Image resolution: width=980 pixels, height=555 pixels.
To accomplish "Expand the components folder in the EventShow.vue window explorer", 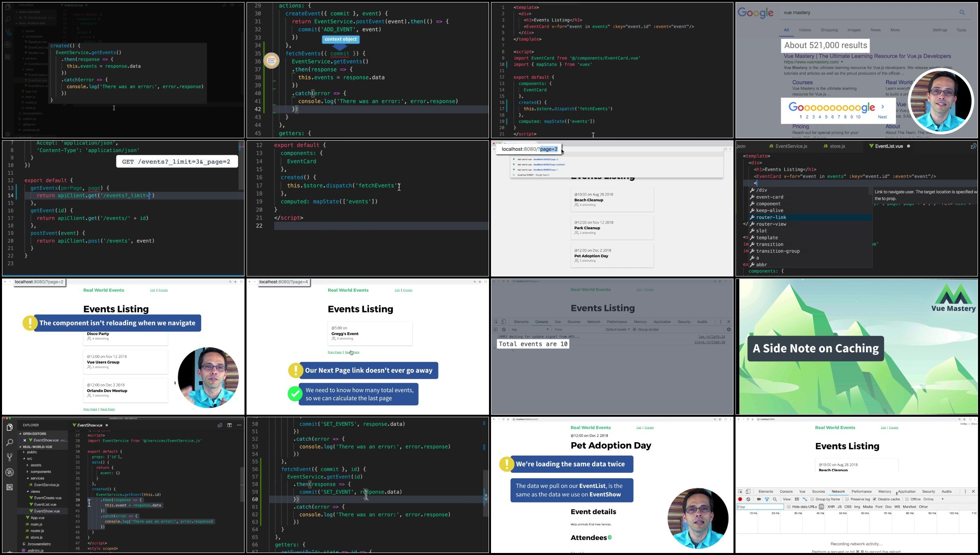I will tap(39, 472).
